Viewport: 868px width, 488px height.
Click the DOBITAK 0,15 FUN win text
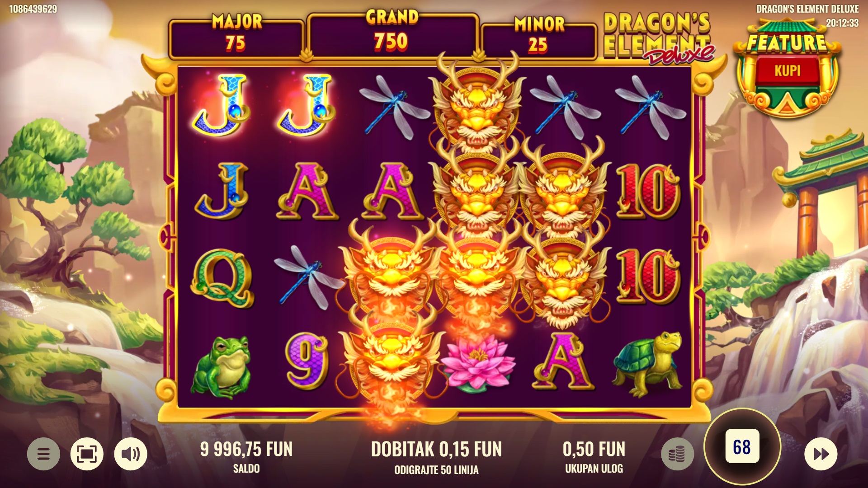tap(436, 449)
